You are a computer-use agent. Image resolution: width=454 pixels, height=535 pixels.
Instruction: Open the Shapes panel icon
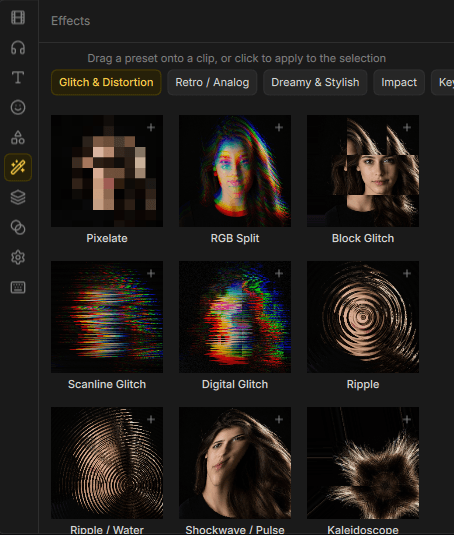point(18,138)
